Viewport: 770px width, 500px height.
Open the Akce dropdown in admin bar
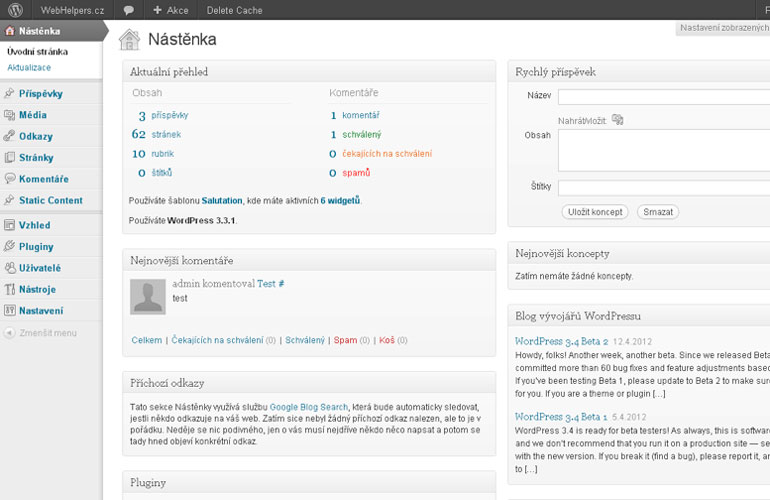point(171,9)
